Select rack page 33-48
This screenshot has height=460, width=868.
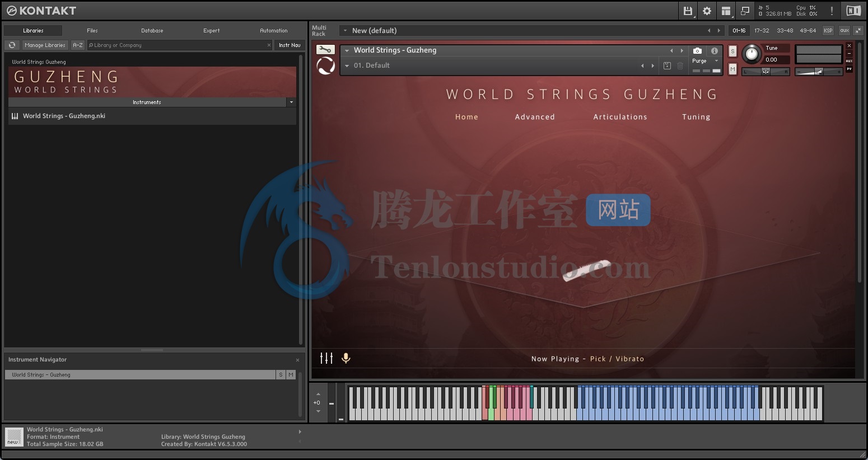pyautogui.click(x=785, y=31)
